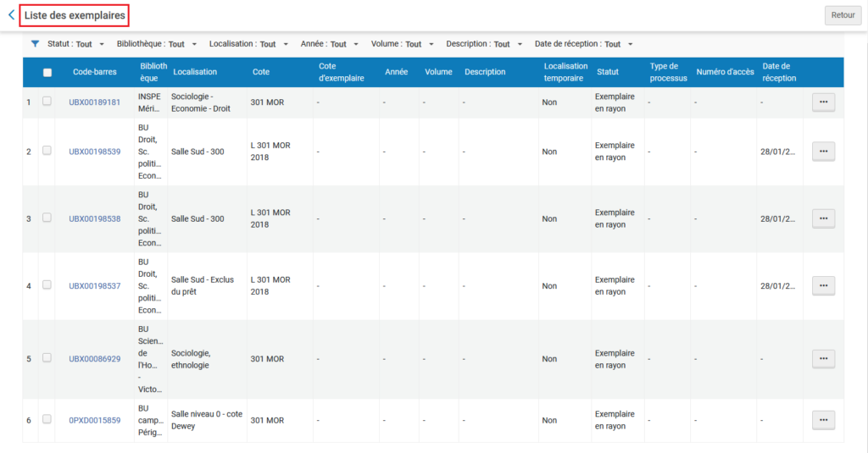The height and width of the screenshot is (453, 868).
Task: Check the box for item UBX00198539
Action: pyautogui.click(x=47, y=151)
